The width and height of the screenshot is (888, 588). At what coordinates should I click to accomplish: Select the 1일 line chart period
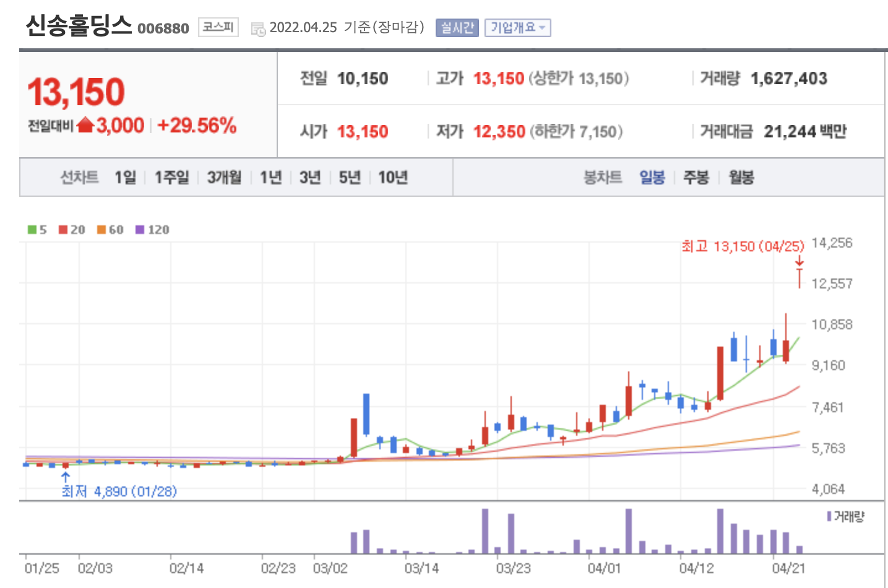[x=125, y=178]
